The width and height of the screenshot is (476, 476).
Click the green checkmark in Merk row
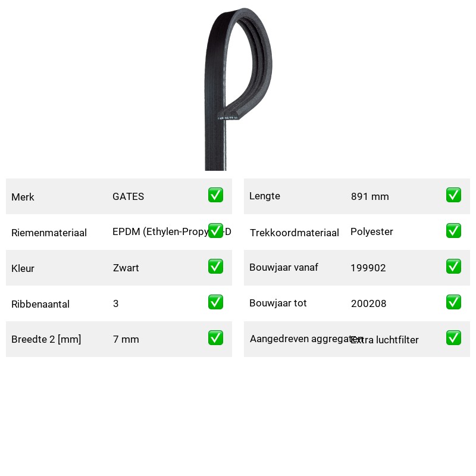[215, 195]
